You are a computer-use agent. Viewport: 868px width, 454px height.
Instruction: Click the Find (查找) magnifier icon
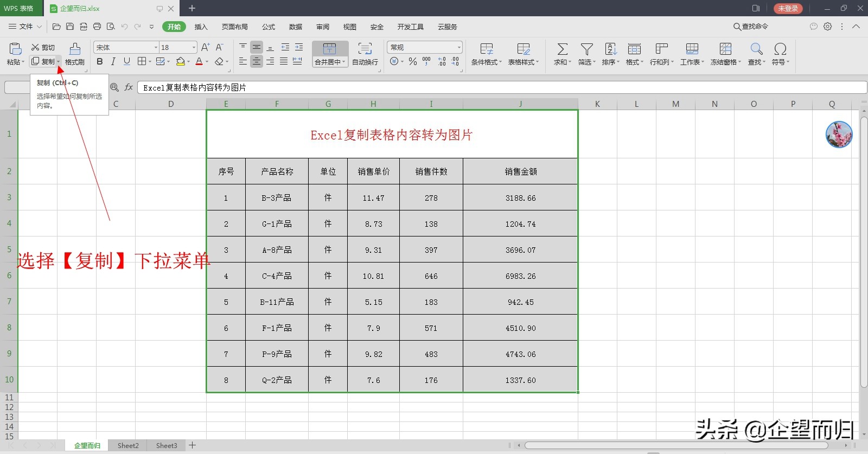click(x=756, y=49)
